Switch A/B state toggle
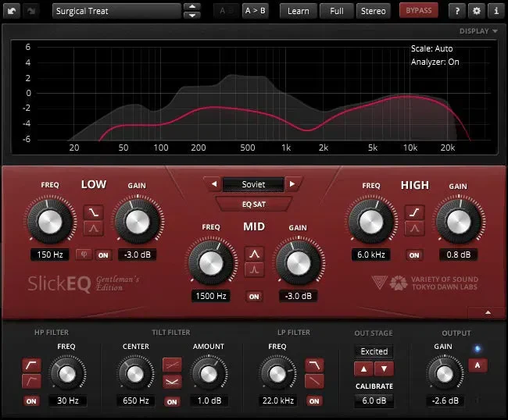The width and height of the screenshot is (508, 420). pos(226,11)
